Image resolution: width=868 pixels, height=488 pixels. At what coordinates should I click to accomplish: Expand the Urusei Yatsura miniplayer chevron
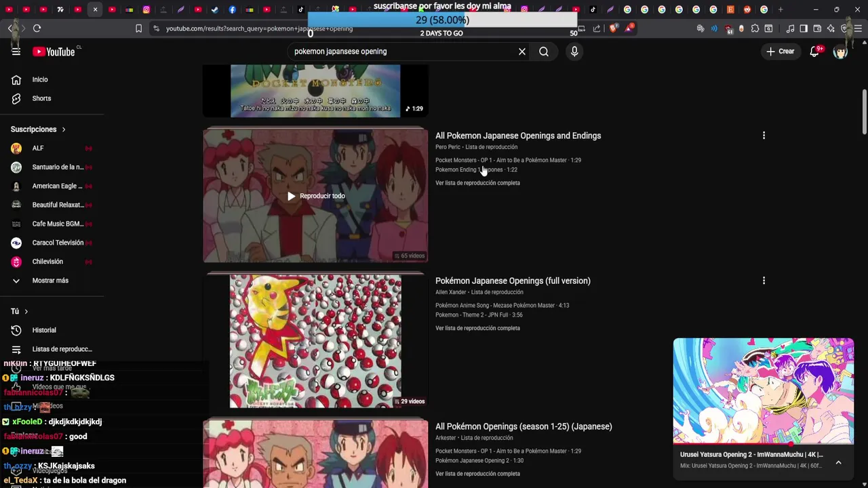point(838,462)
